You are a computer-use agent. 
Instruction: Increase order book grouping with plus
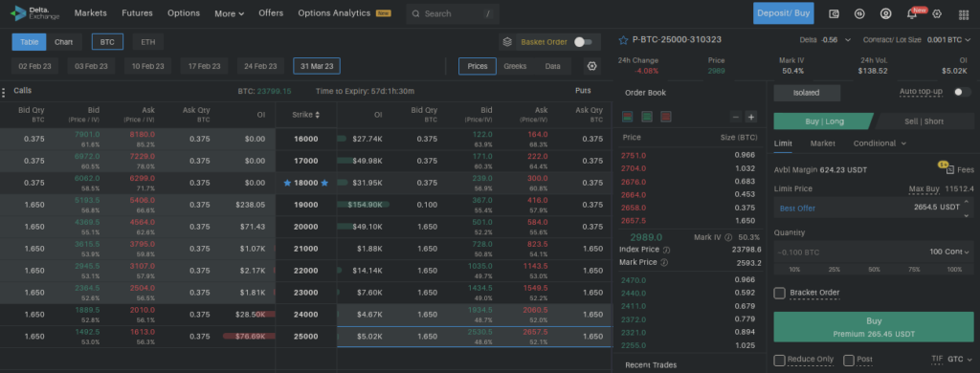pos(750,117)
